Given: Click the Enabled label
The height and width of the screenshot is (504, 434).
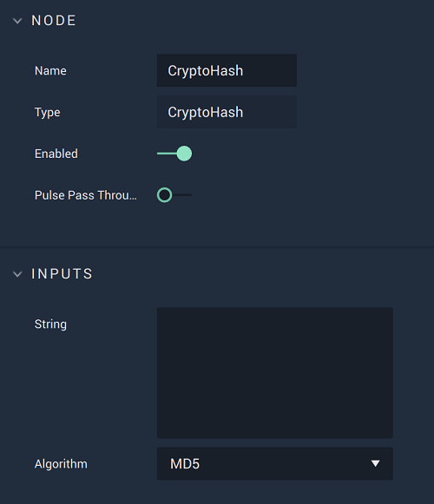Looking at the screenshot, I should point(56,154).
